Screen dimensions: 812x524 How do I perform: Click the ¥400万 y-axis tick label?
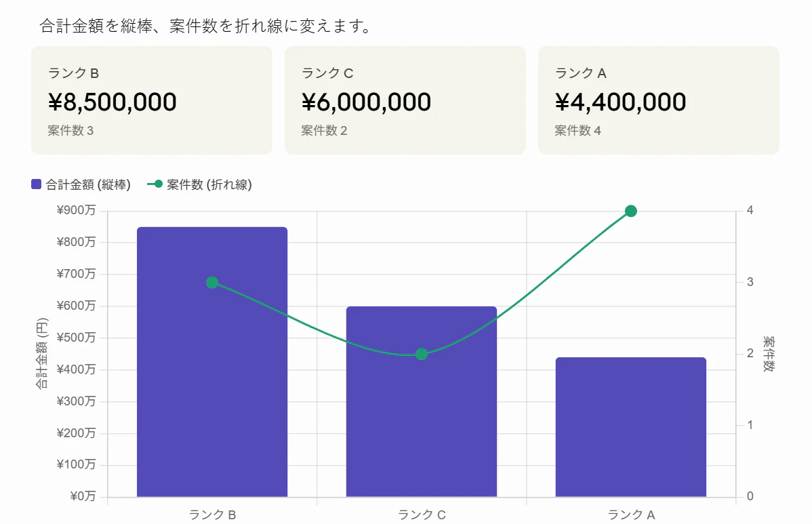[76, 369]
